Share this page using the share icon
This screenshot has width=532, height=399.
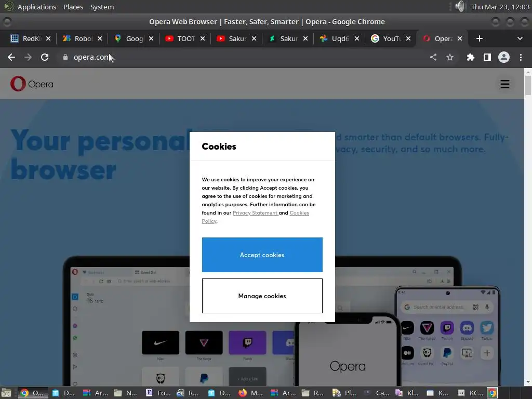point(433,57)
